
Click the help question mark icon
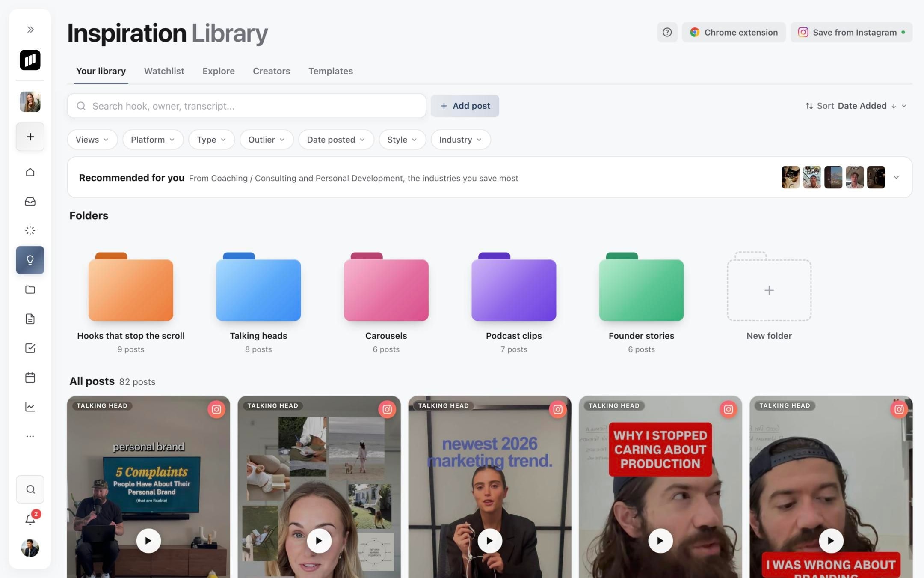point(667,33)
